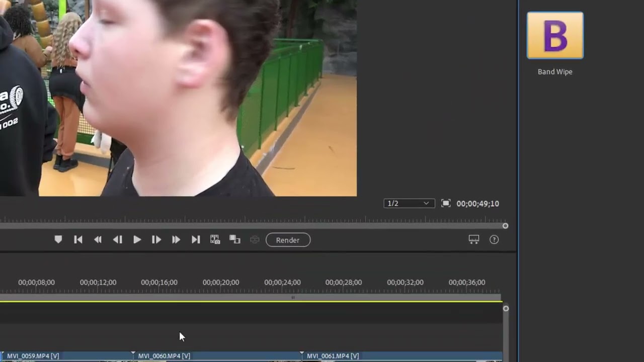Screen dimensions: 644x362
Task: Click the overlapping squares icon beside snapshot
Action: [235, 240]
